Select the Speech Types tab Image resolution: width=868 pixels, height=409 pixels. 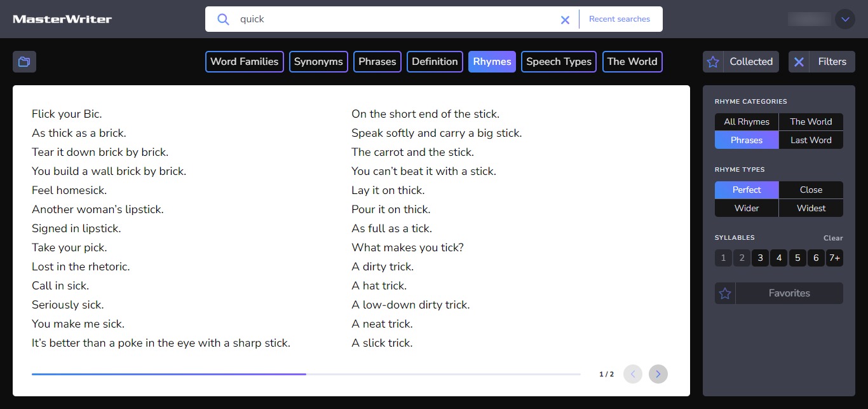559,62
